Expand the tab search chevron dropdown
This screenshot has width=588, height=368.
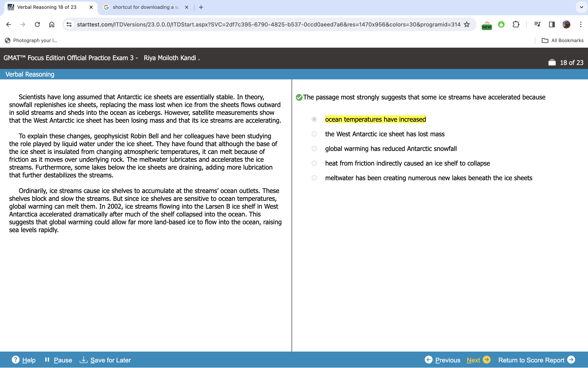coord(581,7)
